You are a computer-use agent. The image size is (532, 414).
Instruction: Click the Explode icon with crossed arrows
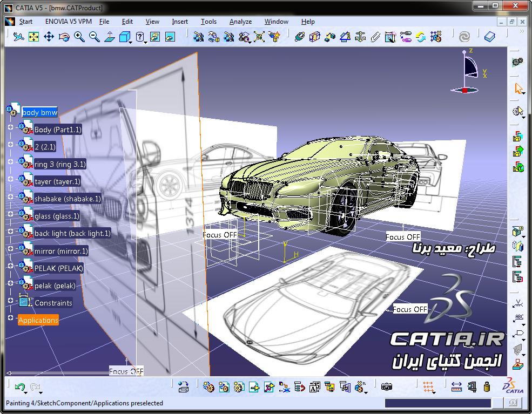pyautogui.click(x=259, y=37)
